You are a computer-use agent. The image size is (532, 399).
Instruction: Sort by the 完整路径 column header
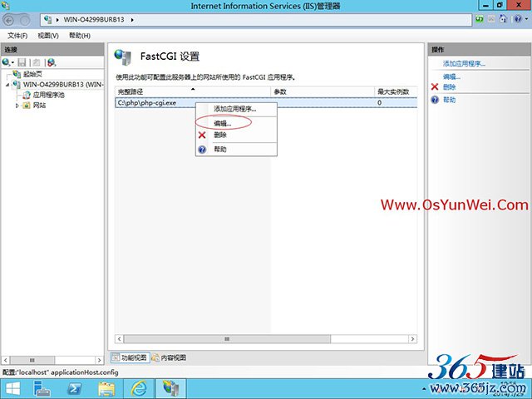tap(193, 91)
